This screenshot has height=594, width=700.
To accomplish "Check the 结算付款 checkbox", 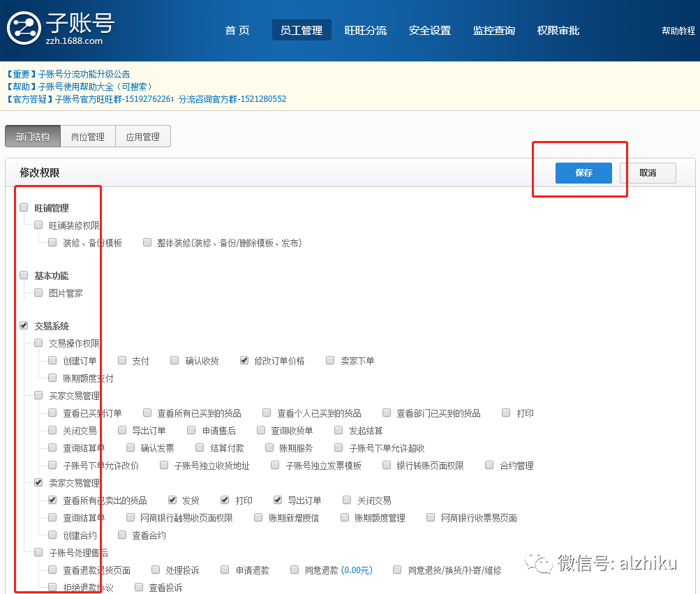I will tap(200, 447).
